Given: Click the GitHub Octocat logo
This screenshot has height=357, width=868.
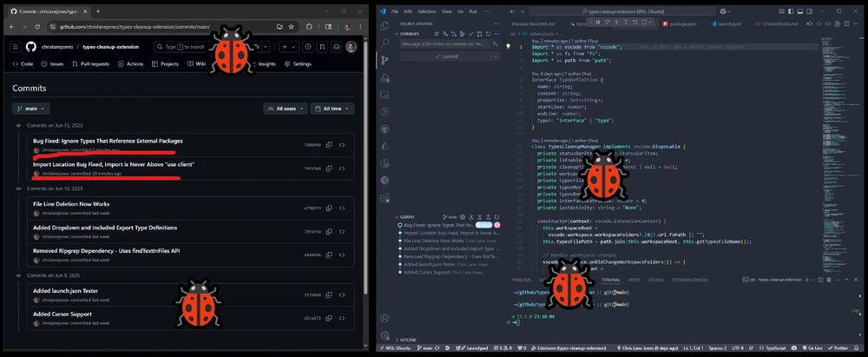Looking at the screenshot, I should [31, 47].
